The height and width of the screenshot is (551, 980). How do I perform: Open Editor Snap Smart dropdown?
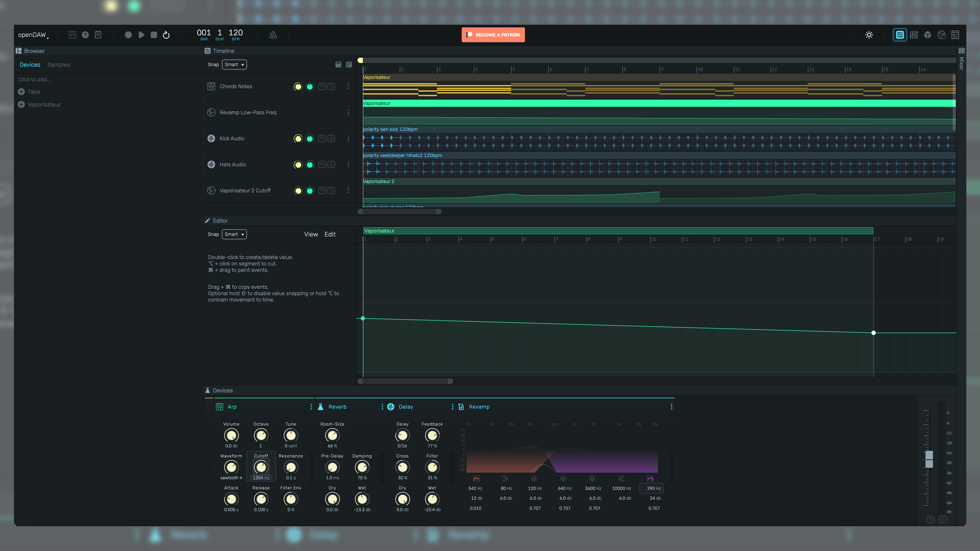[x=234, y=234]
